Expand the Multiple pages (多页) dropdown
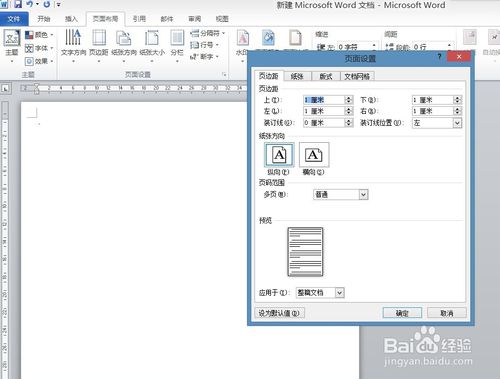The height and width of the screenshot is (379, 500). (x=363, y=195)
